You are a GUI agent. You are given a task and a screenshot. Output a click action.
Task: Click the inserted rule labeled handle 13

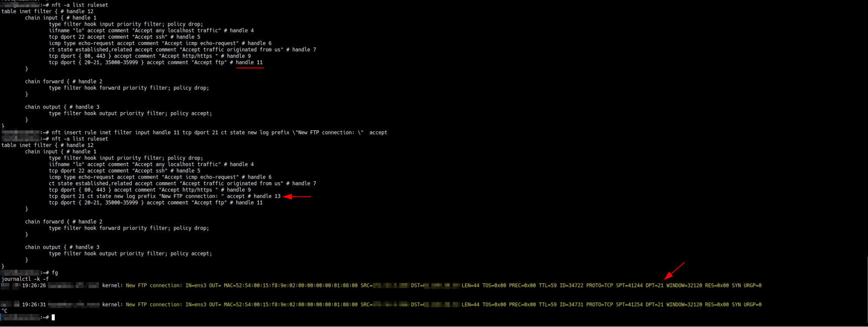point(165,197)
